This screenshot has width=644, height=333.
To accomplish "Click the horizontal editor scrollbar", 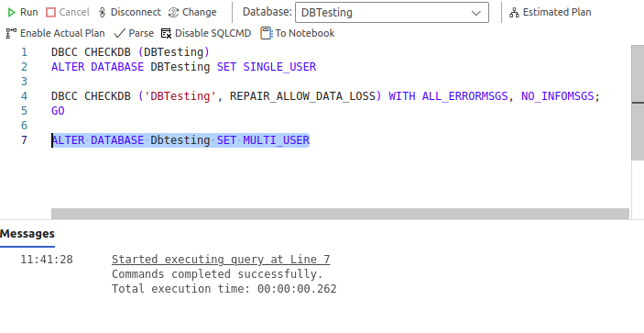I will (340, 214).
